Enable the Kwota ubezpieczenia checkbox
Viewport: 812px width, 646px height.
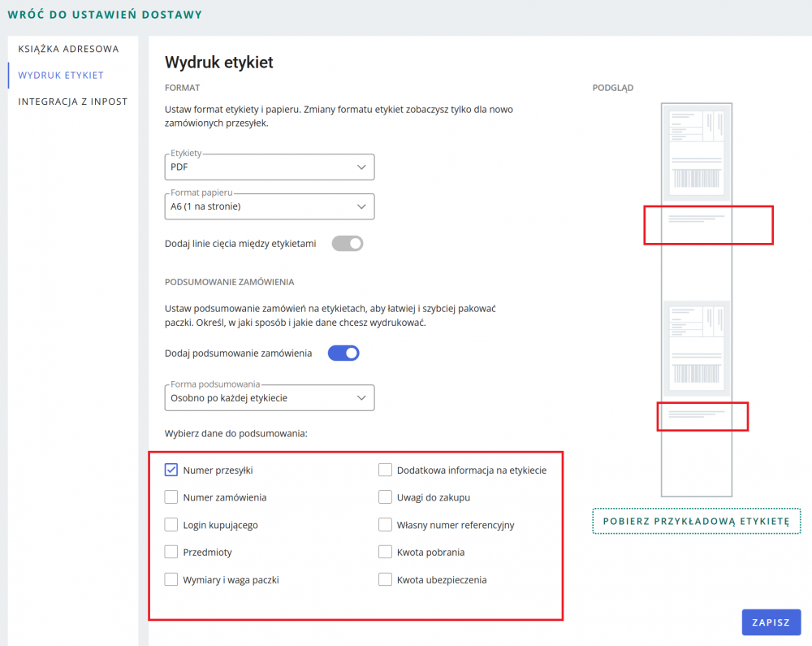pyautogui.click(x=385, y=580)
